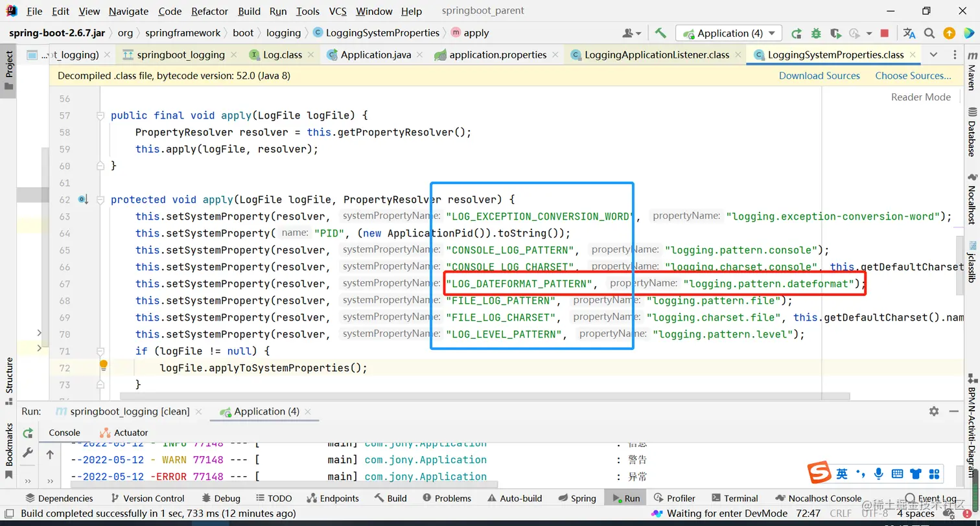Click the Build project hammer icon
This screenshot has height=526, width=980.
(x=660, y=33)
